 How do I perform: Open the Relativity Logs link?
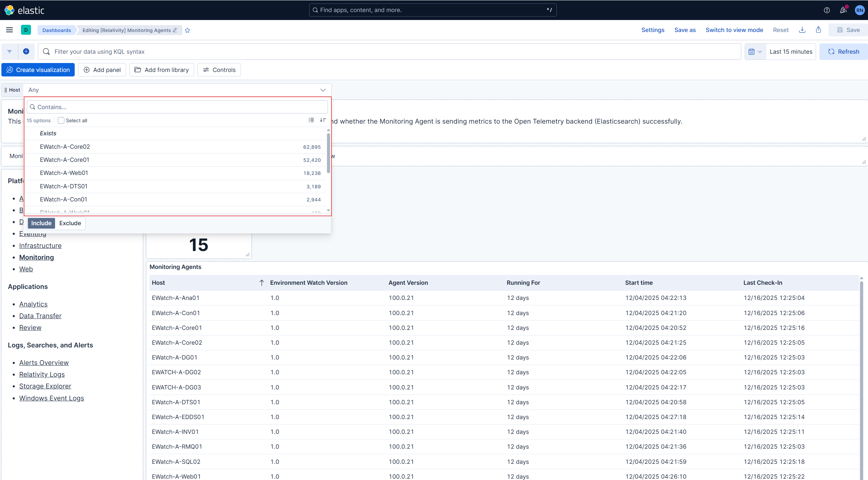[x=42, y=374]
